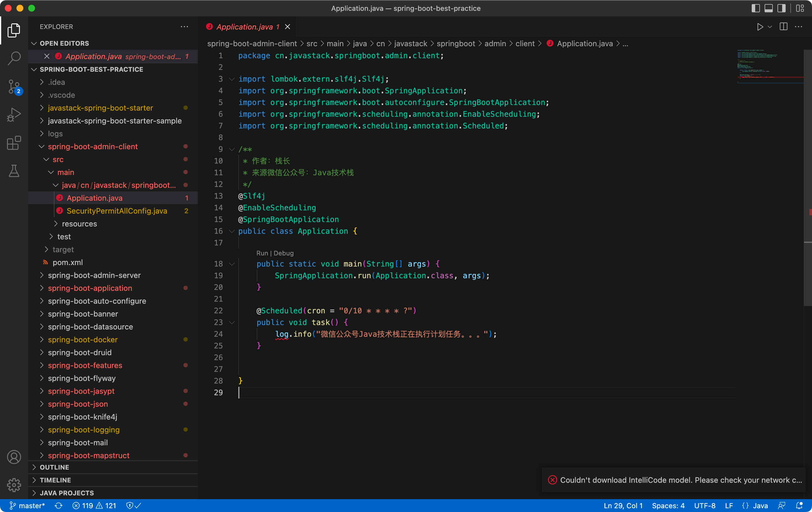
Task: Expand the OUTLINE section
Action: tap(54, 467)
